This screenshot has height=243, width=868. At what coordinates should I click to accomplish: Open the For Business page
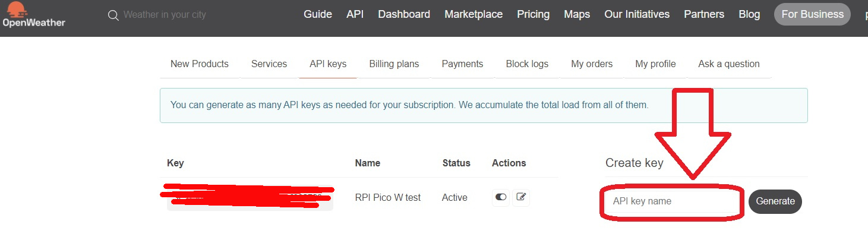click(812, 14)
